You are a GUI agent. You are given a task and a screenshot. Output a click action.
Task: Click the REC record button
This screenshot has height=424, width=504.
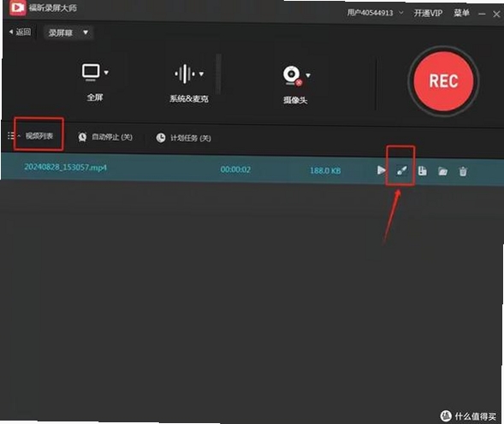443,81
